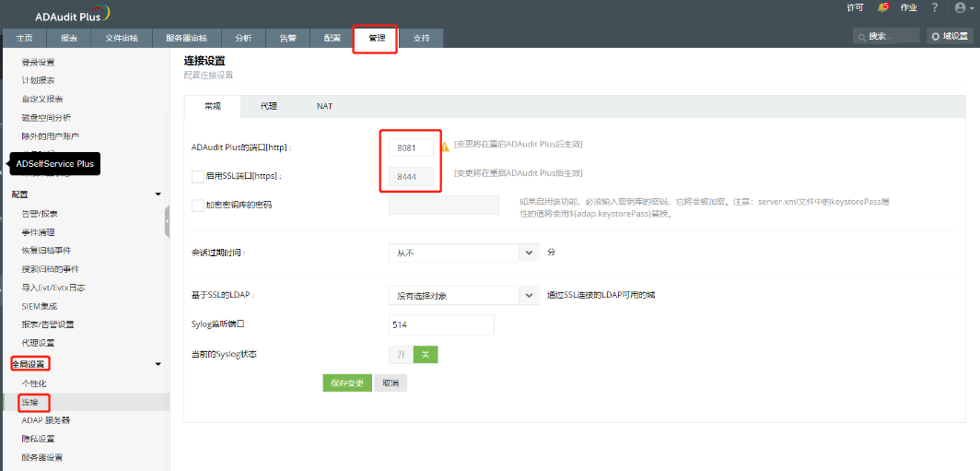The image size is (980, 471).
Task: Open 隐私设置 in the sidebar
Action: tap(38, 439)
